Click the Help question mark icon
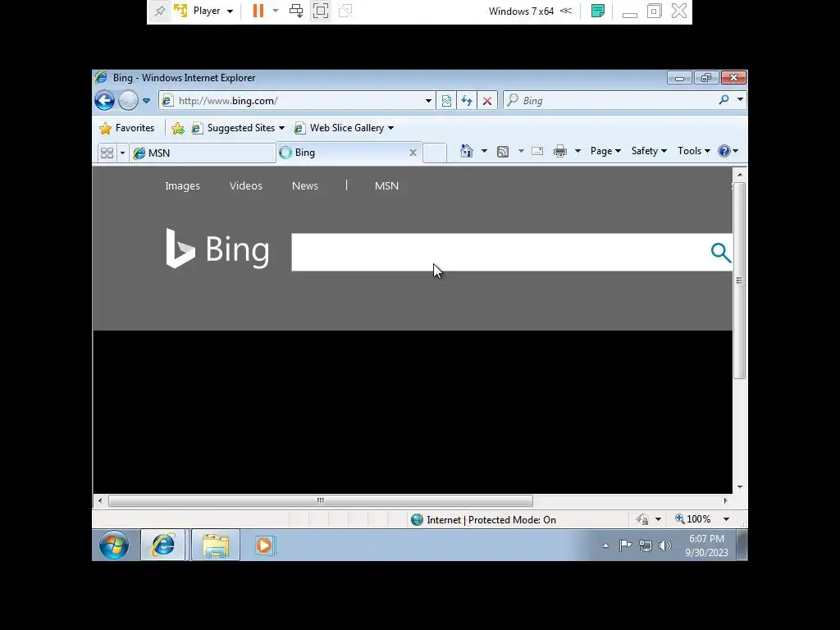Image resolution: width=840 pixels, height=630 pixels. click(x=724, y=151)
